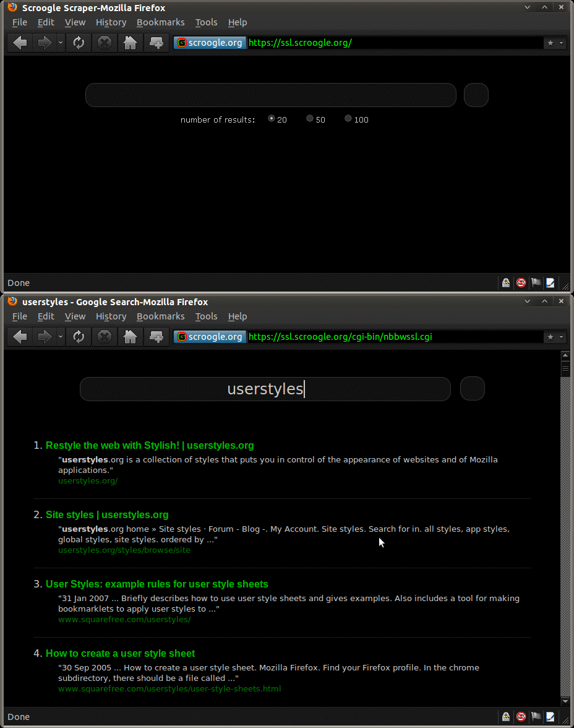Click flag icon in bottom window status bar
This screenshot has width=574, height=728.
(536, 717)
